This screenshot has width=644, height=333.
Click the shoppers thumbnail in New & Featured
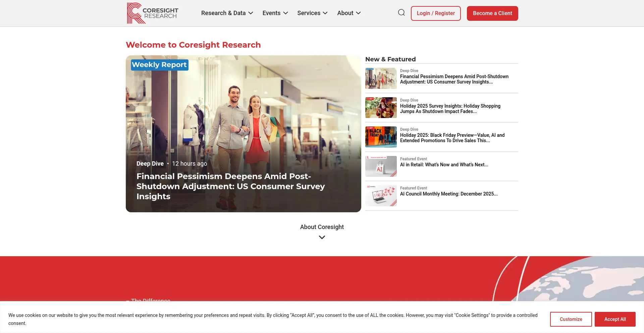(x=381, y=78)
